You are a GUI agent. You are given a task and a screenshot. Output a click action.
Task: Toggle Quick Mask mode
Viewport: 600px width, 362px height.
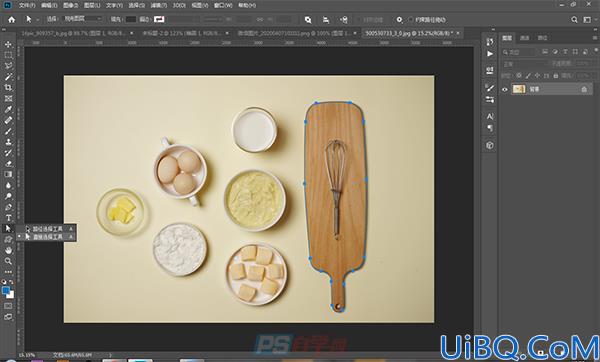coord(8,306)
